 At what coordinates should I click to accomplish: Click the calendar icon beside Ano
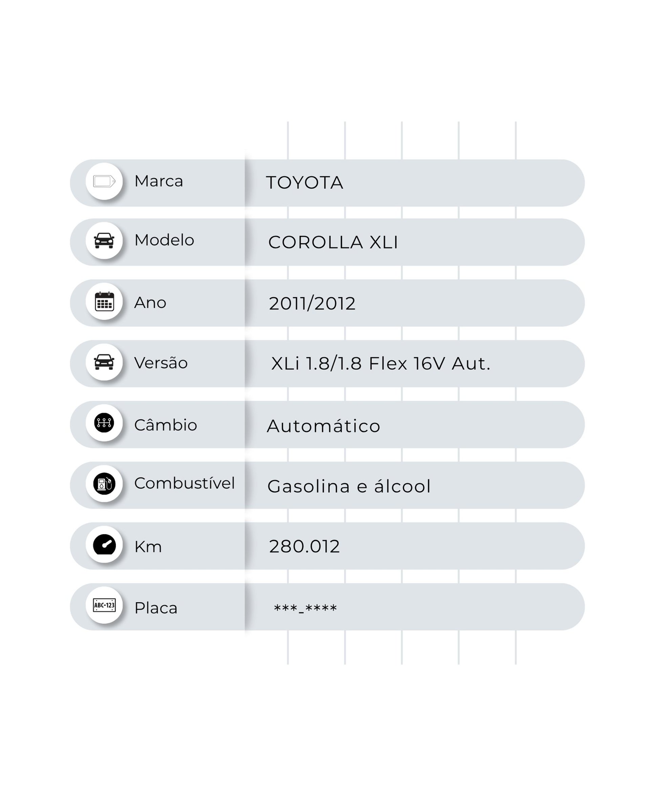point(104,301)
